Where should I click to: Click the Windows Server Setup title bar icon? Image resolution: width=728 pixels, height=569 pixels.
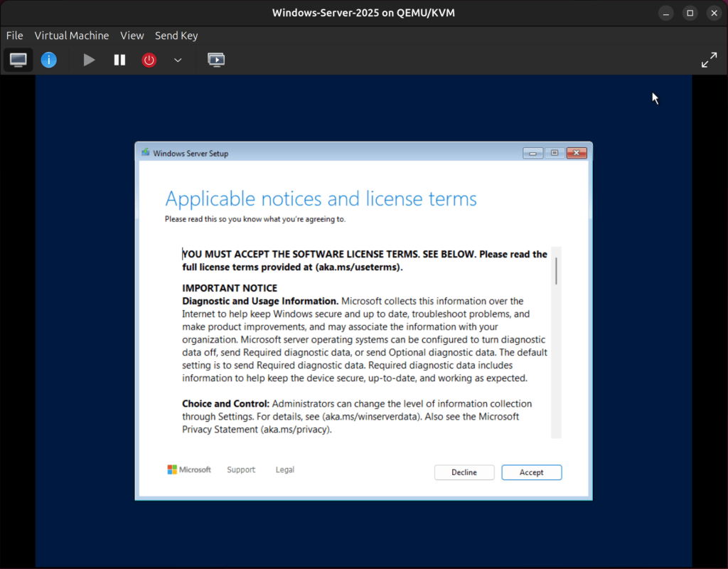(146, 152)
